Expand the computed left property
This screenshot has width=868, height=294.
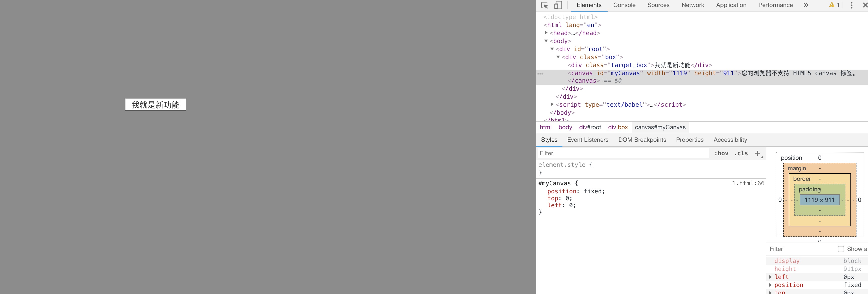[771, 277]
